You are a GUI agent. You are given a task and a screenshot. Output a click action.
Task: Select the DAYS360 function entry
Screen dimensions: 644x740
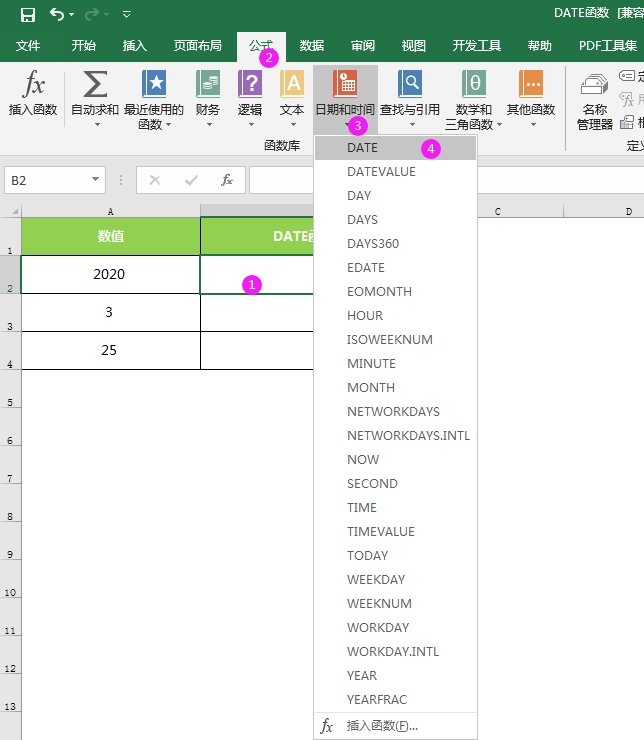(x=395, y=244)
